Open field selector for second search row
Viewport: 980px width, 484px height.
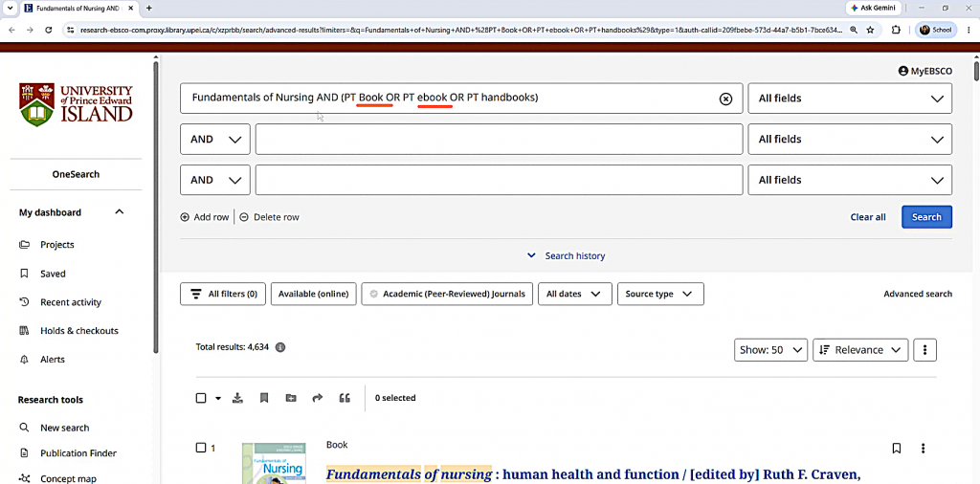pyautogui.click(x=850, y=140)
